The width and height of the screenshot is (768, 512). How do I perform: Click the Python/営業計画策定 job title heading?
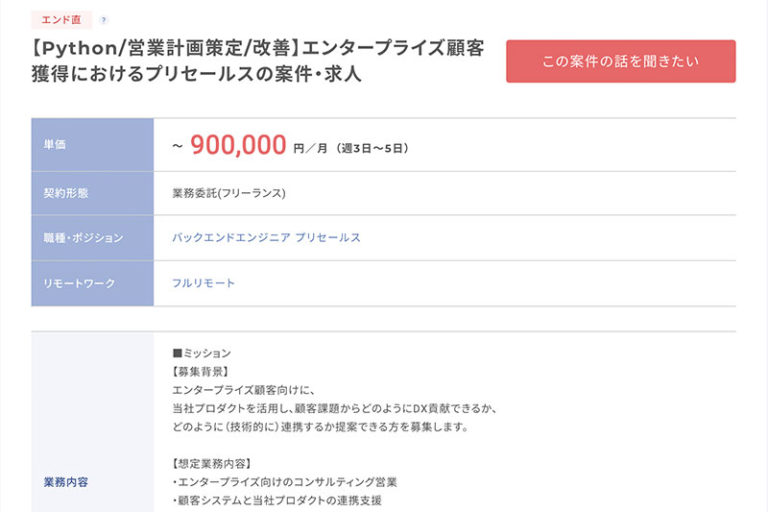coord(258,62)
